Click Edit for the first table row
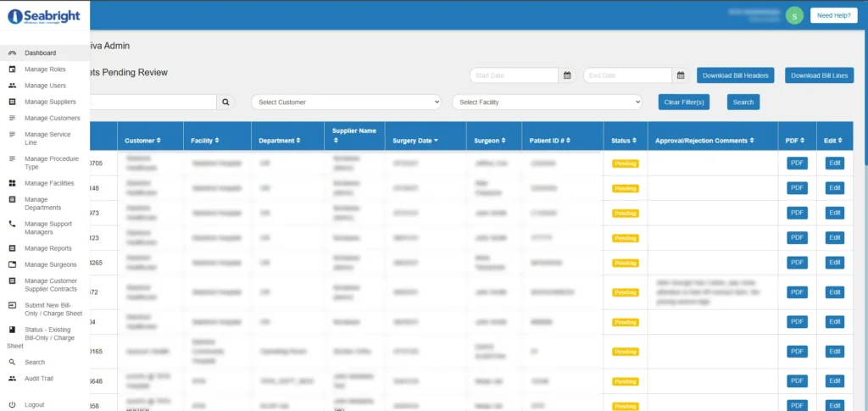 (835, 164)
